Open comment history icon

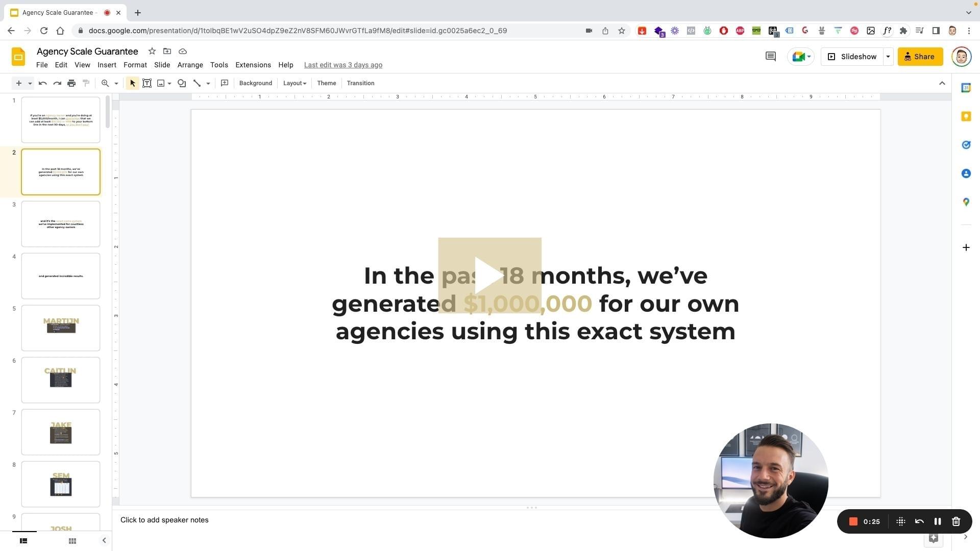pyautogui.click(x=771, y=57)
